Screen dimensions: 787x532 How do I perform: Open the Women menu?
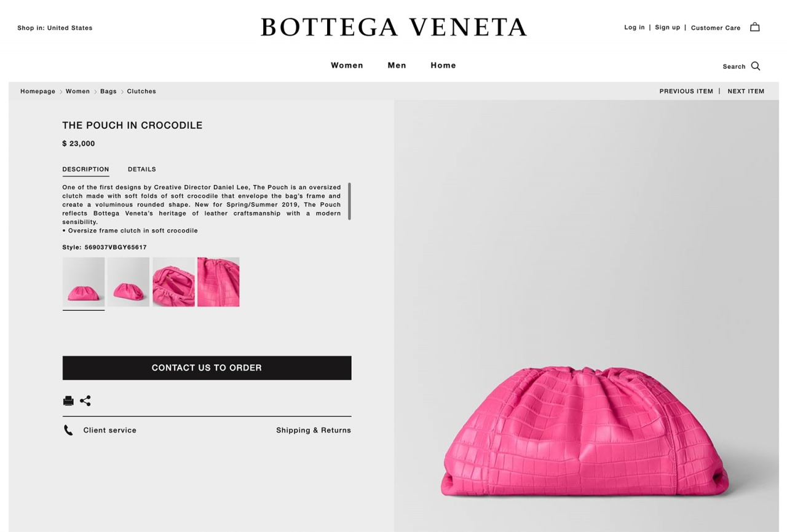pos(347,65)
